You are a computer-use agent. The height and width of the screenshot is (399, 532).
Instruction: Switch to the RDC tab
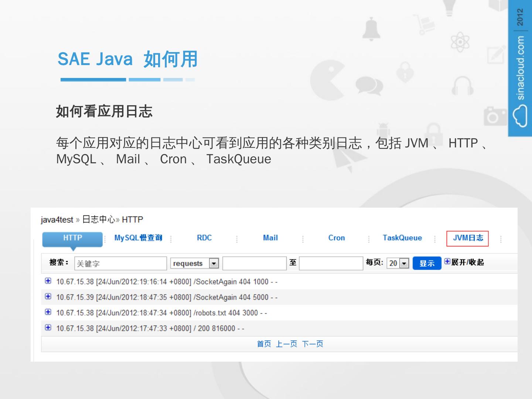(x=204, y=238)
